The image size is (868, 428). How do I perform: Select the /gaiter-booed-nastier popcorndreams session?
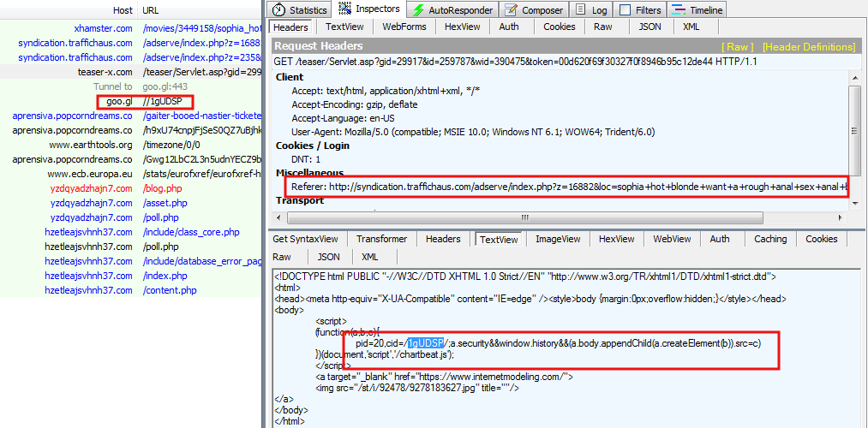tap(130, 116)
